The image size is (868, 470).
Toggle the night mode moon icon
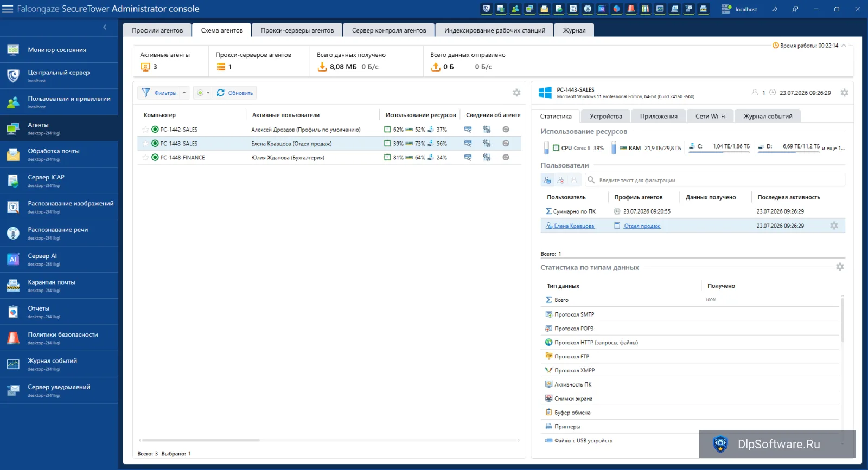pos(774,9)
